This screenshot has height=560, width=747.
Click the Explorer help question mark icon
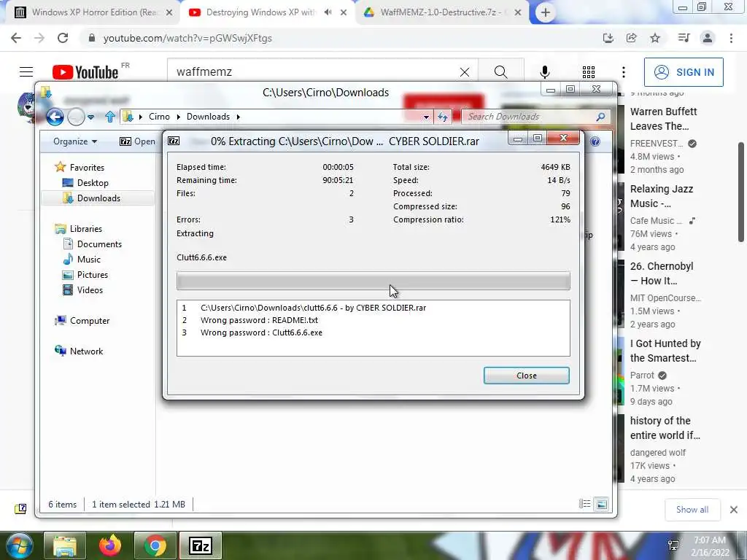click(595, 141)
